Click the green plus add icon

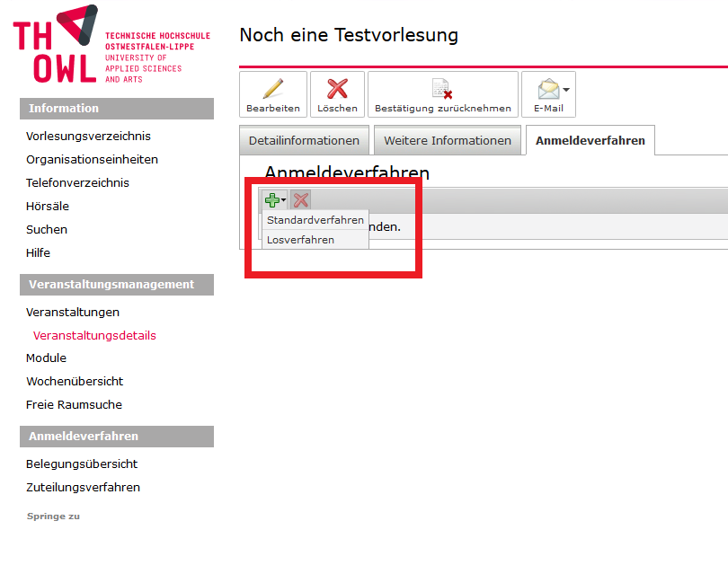tap(271, 200)
